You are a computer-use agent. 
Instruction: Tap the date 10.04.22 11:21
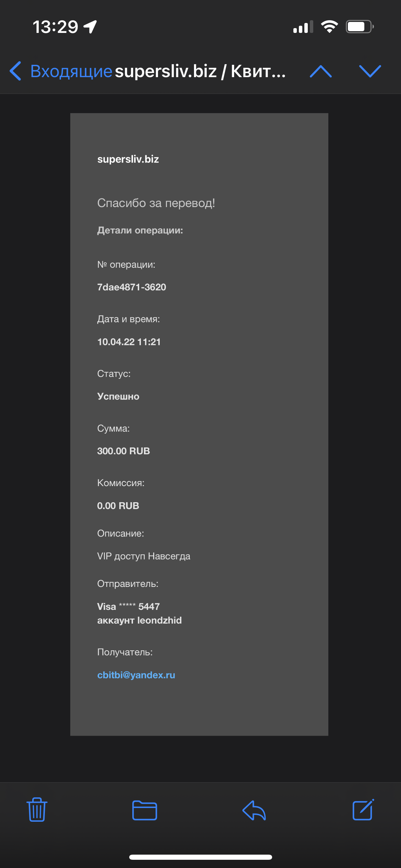[129, 342]
